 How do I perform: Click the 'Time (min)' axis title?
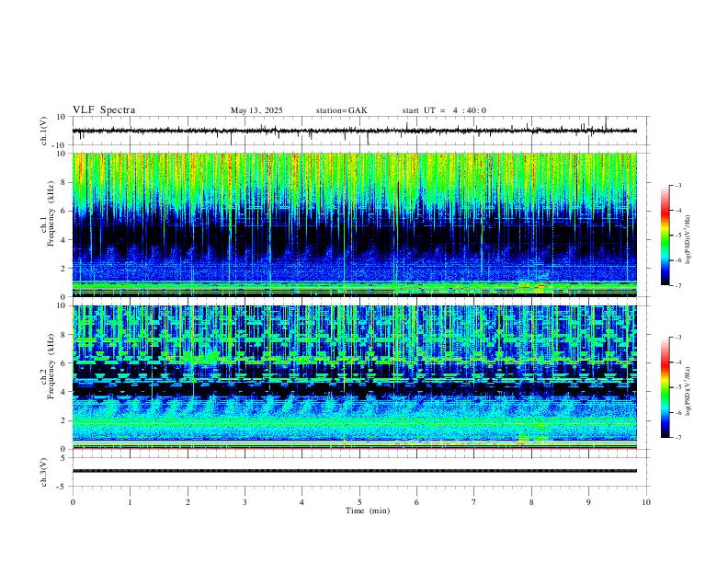point(368,511)
